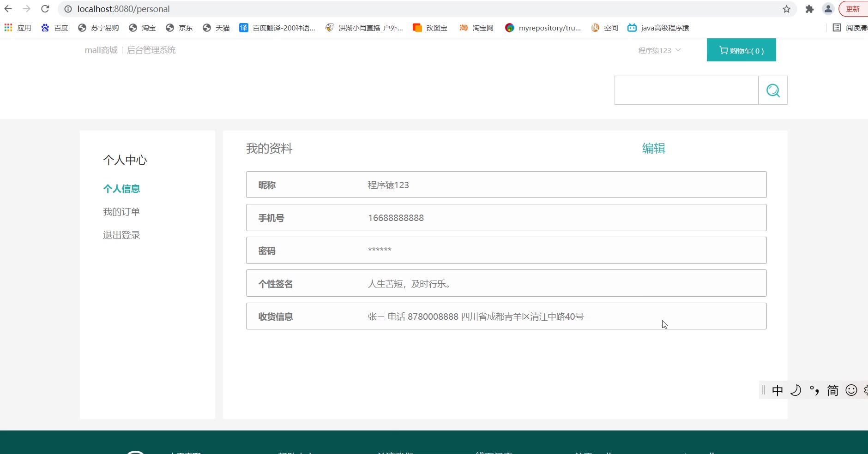
Task: Focus the search input field
Action: click(686, 90)
